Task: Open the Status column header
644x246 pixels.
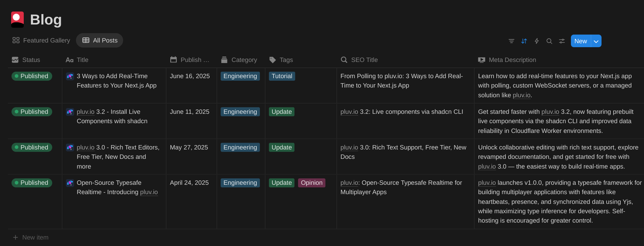Action: click(x=26, y=60)
